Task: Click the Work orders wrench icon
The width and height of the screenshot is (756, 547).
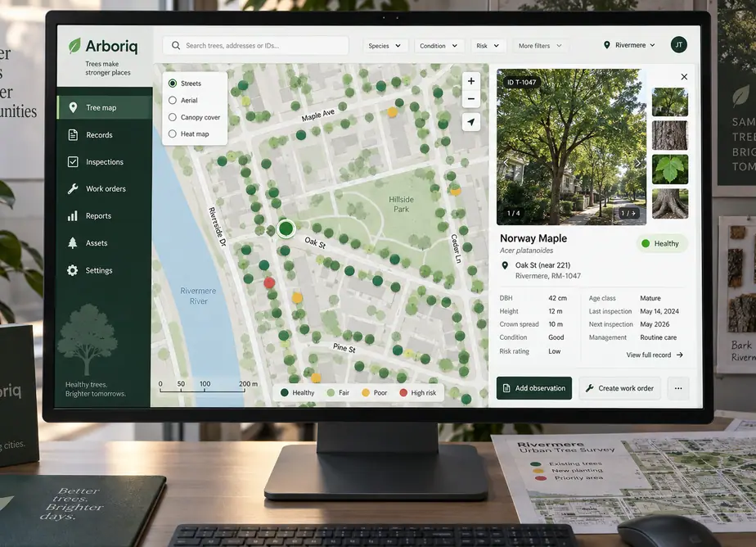Action: [x=73, y=188]
